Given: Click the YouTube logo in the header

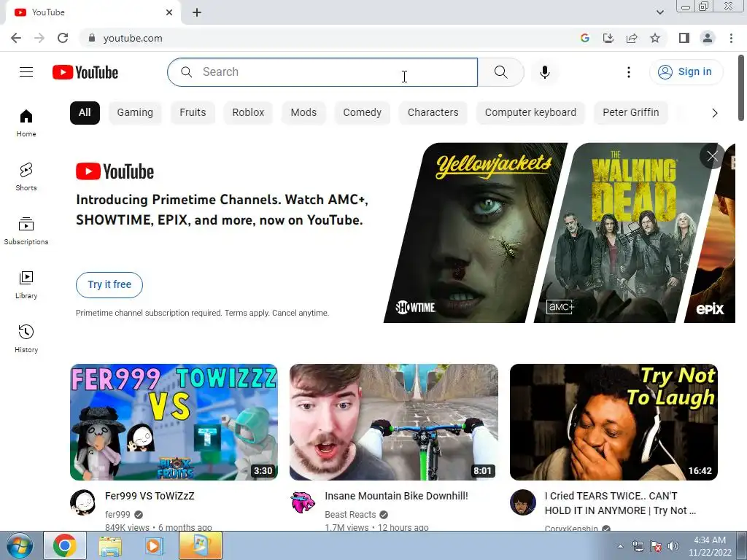Looking at the screenshot, I should pos(85,72).
